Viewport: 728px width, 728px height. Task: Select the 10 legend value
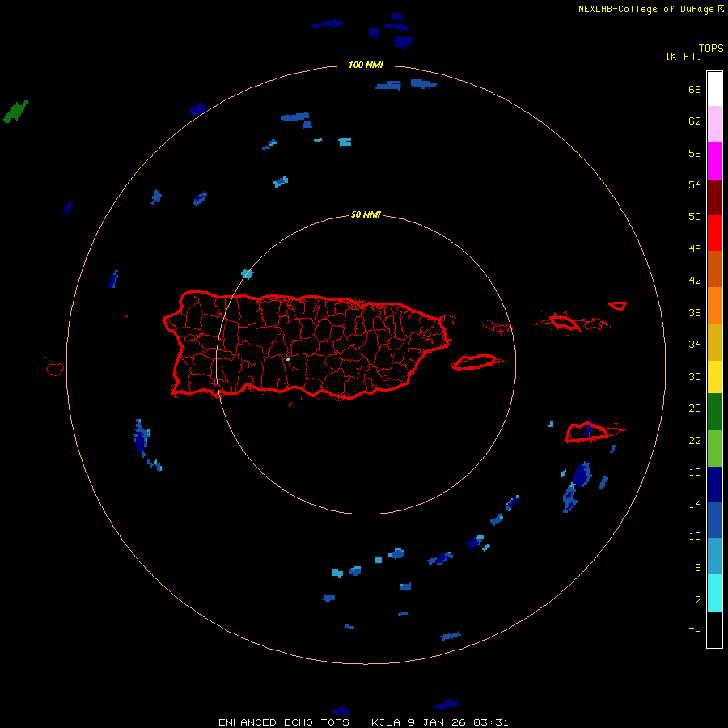click(x=695, y=535)
